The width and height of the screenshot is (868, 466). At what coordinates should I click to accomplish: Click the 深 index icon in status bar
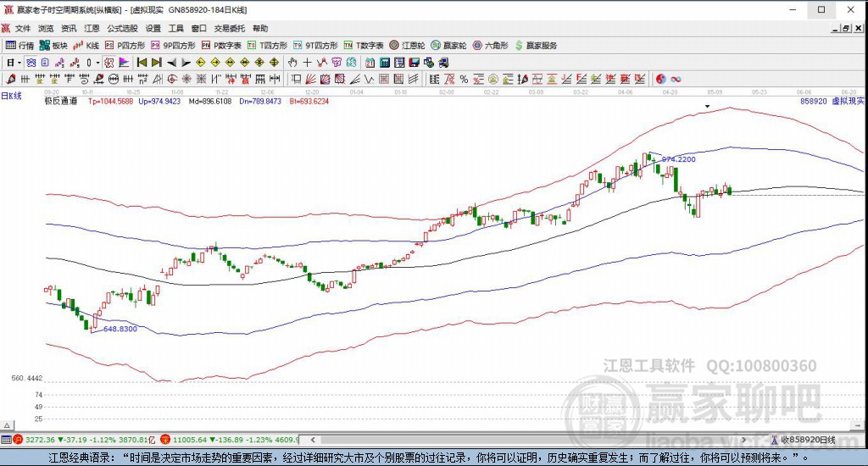click(x=165, y=440)
